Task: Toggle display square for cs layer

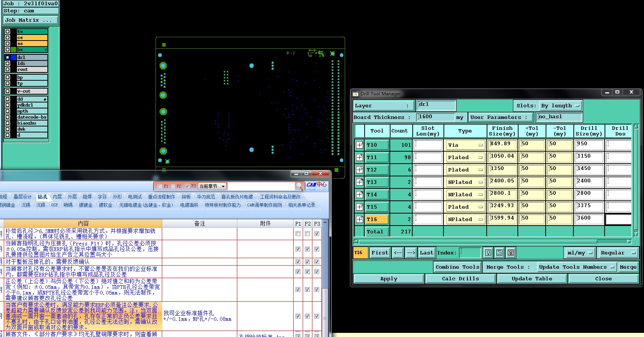Action: click(8, 38)
